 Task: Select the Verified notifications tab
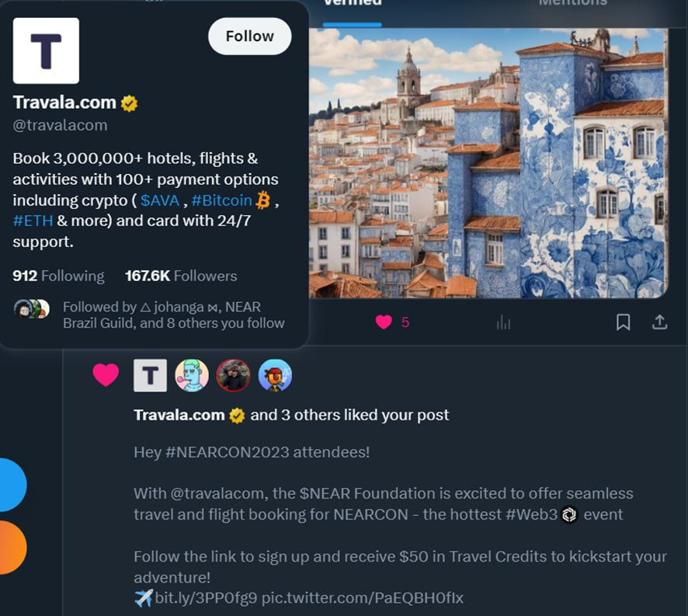click(353, 5)
